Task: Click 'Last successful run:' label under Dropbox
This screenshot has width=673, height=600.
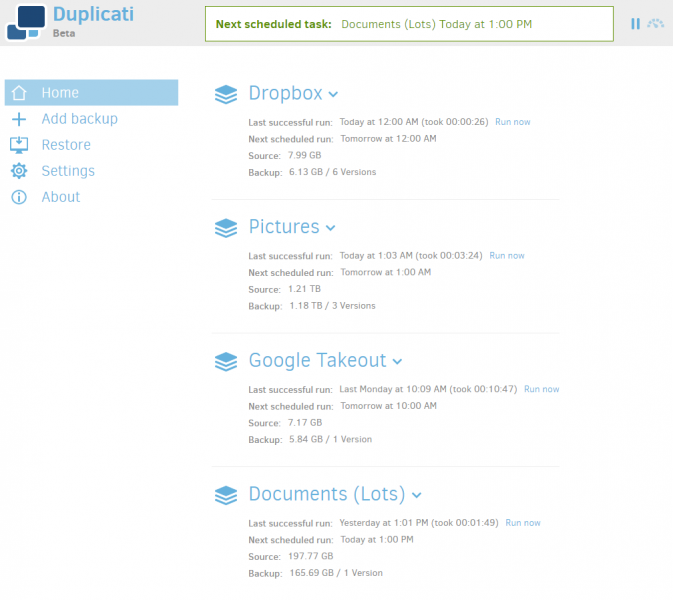Action: click(291, 122)
